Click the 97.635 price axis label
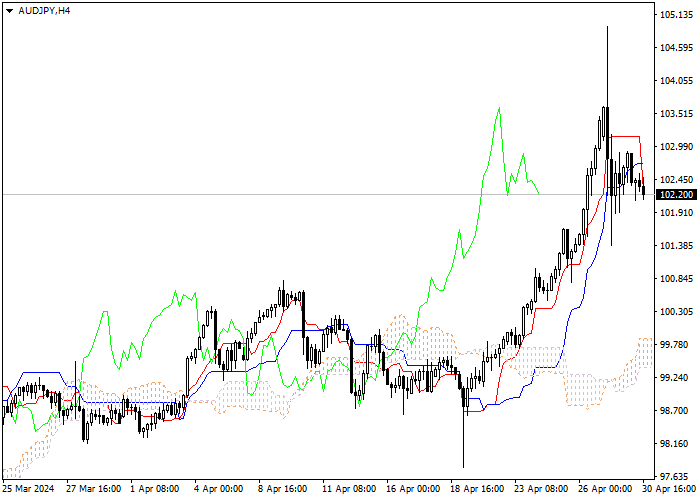700x500 pixels. (675, 477)
